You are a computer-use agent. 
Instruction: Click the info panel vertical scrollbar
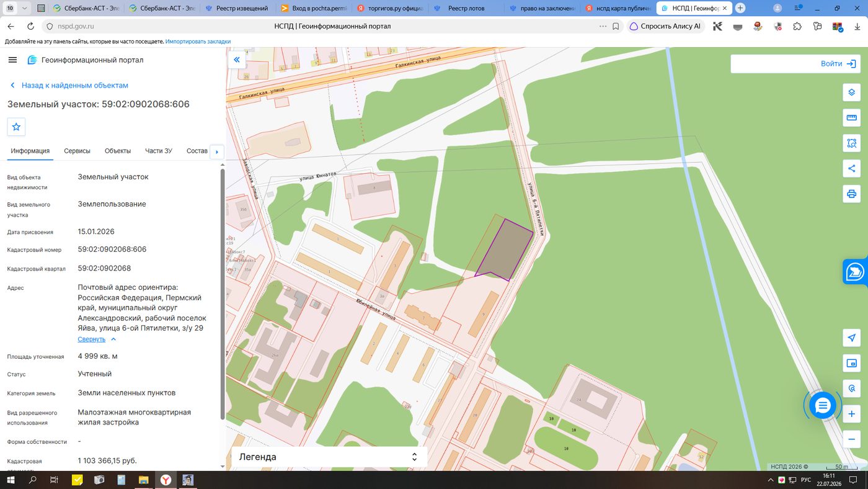point(223,295)
